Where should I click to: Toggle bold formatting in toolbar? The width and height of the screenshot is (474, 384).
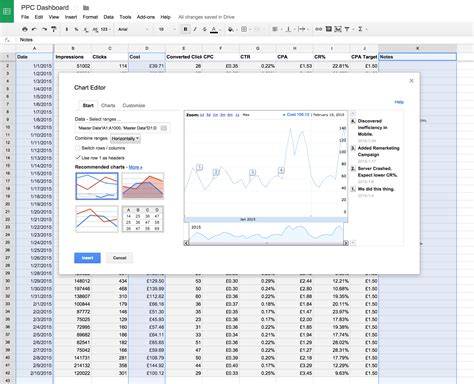pyautogui.click(x=186, y=29)
